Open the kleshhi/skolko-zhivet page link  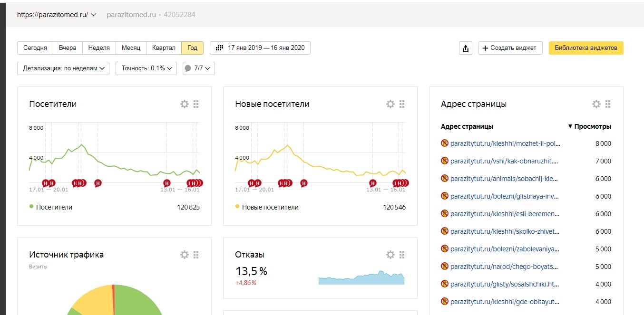click(x=504, y=231)
